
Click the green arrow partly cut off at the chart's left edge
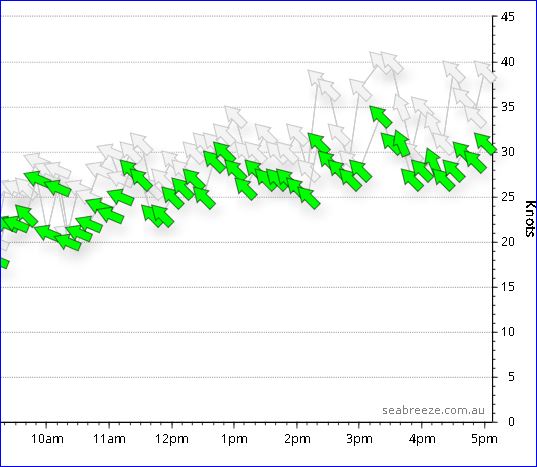pyautogui.click(x=4, y=263)
